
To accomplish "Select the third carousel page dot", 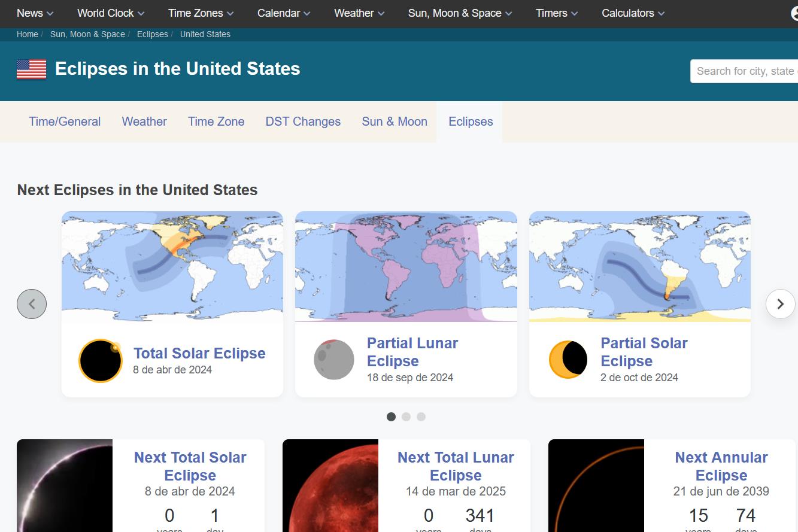I will coord(421,417).
